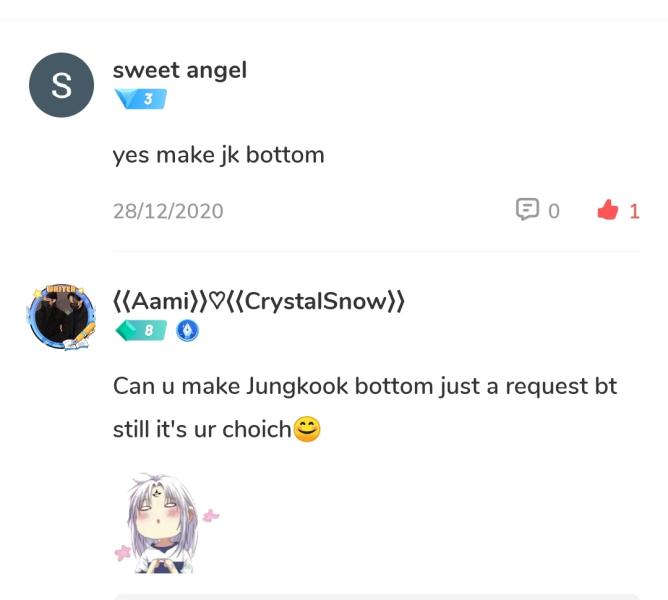Click the round blue diamond badge
The height and width of the screenshot is (600, 668).
click(187, 331)
